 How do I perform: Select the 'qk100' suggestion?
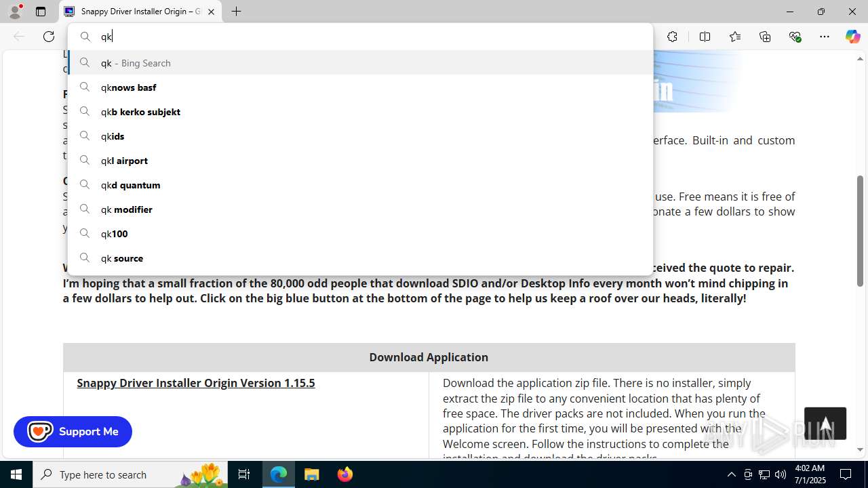360,234
